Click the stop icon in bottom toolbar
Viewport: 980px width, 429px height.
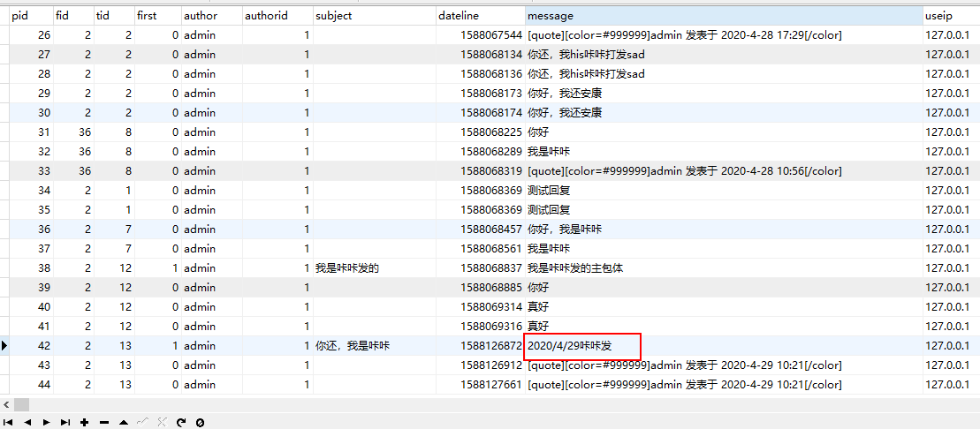coord(200,422)
